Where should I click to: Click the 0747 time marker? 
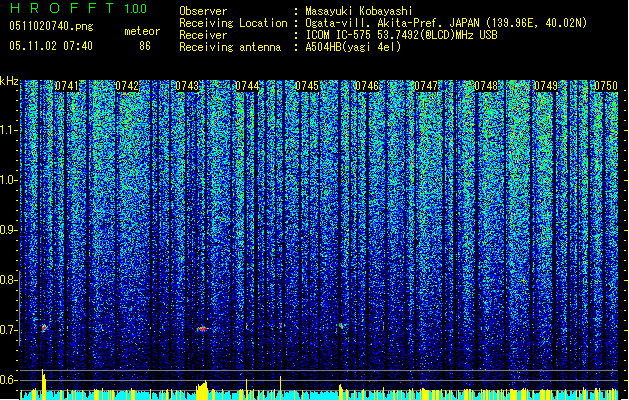(426, 86)
